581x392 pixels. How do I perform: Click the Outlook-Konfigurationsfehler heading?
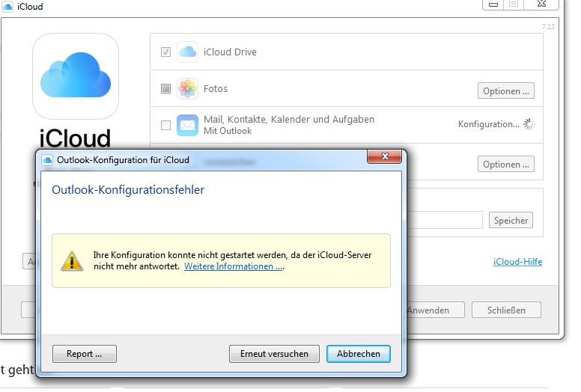128,190
